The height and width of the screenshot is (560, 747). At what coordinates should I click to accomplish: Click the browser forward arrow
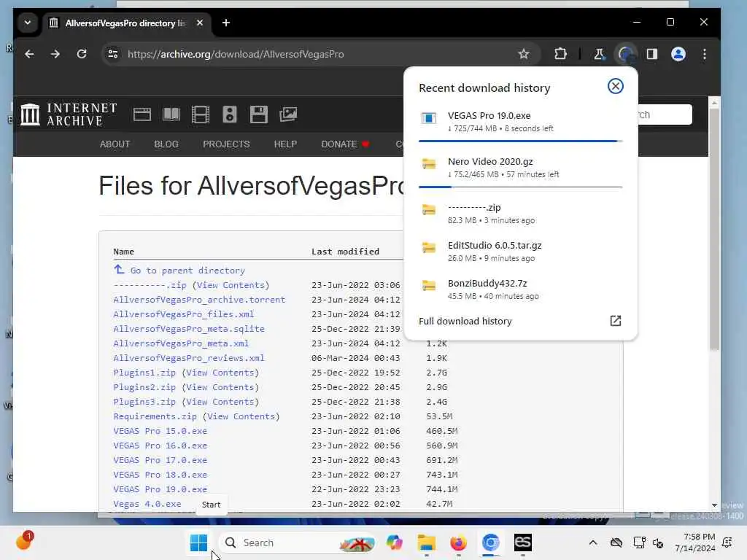pyautogui.click(x=55, y=54)
